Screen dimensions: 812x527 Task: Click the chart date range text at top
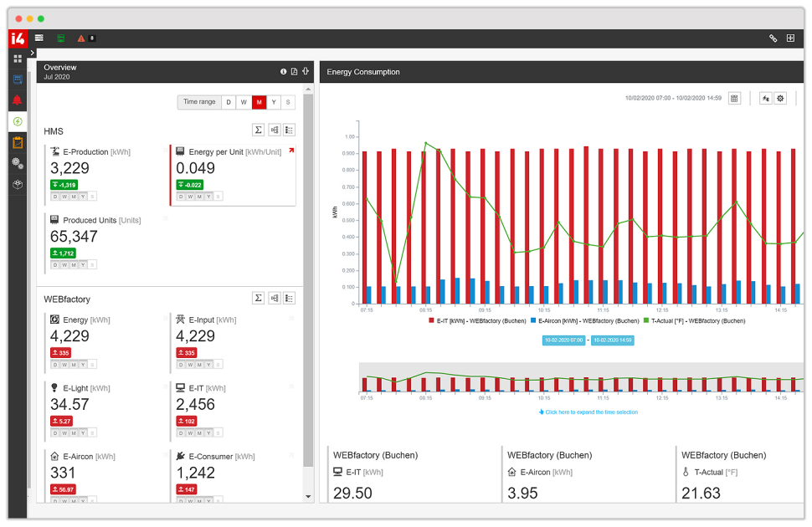pyautogui.click(x=673, y=98)
